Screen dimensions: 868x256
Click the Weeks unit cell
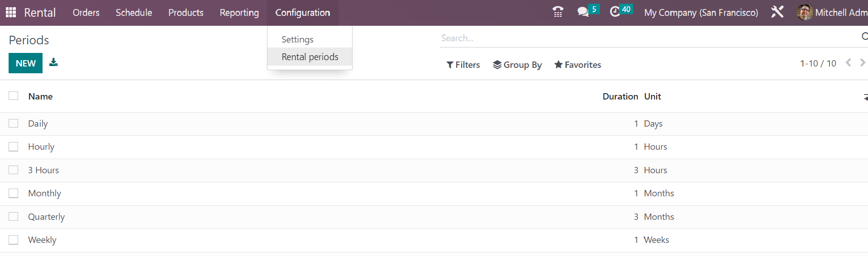pos(657,240)
